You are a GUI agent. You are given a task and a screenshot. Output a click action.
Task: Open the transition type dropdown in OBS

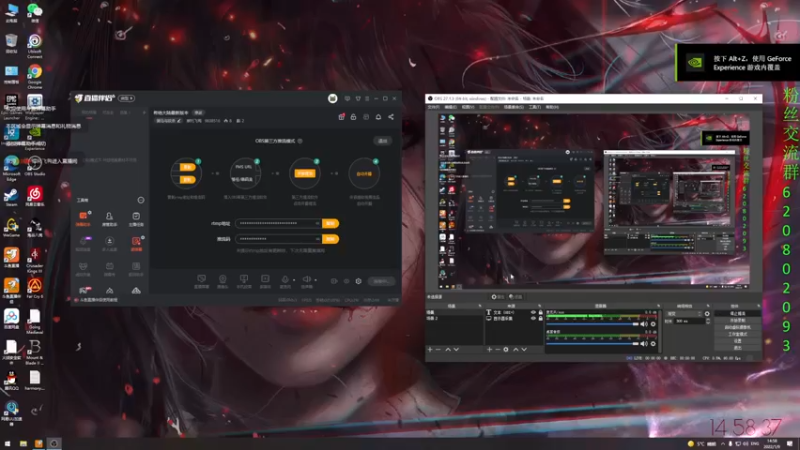(684, 314)
